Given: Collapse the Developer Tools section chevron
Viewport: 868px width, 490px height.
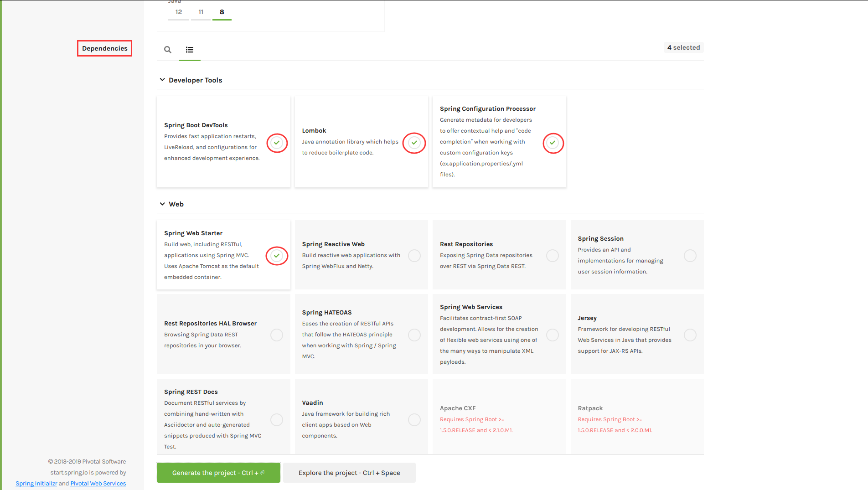Looking at the screenshot, I should tap(162, 80).
